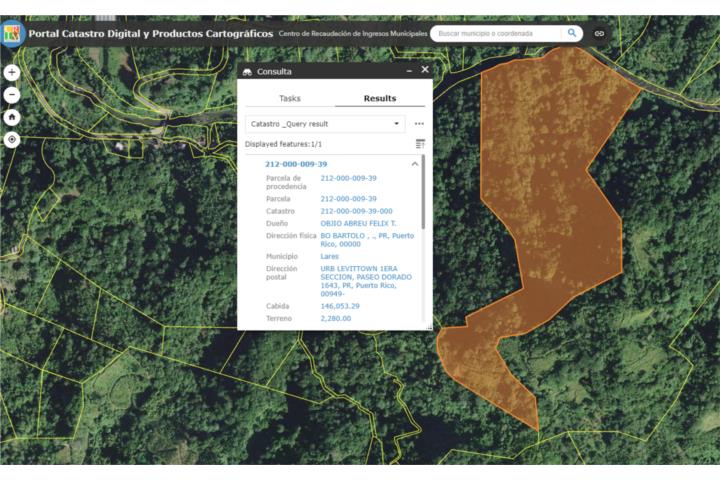Click the search magnifier icon

click(x=572, y=33)
